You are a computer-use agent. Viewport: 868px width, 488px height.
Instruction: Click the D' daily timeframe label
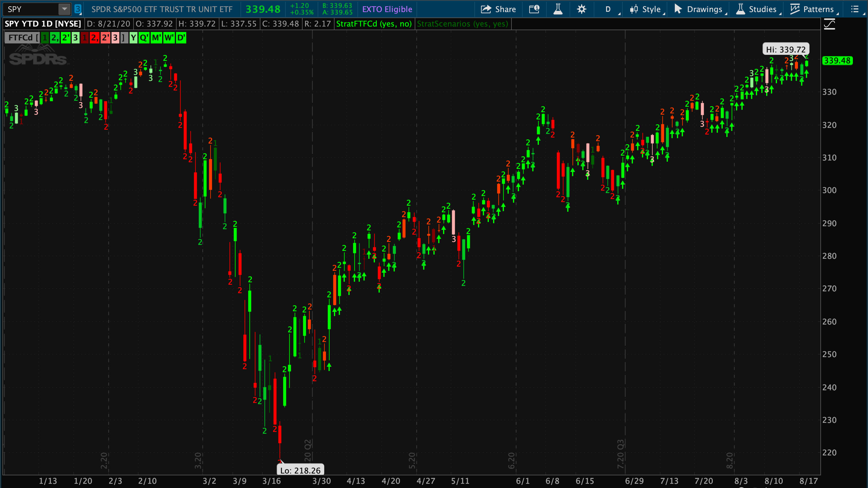coord(181,37)
